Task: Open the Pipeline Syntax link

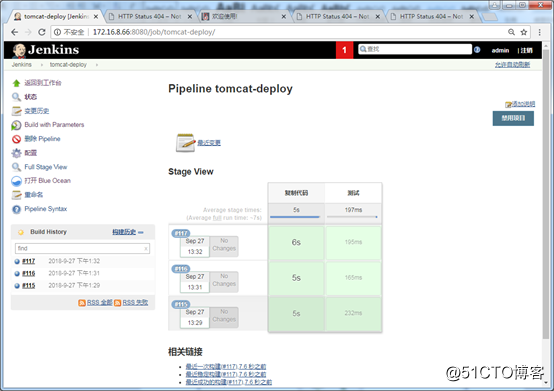Action: (x=46, y=209)
